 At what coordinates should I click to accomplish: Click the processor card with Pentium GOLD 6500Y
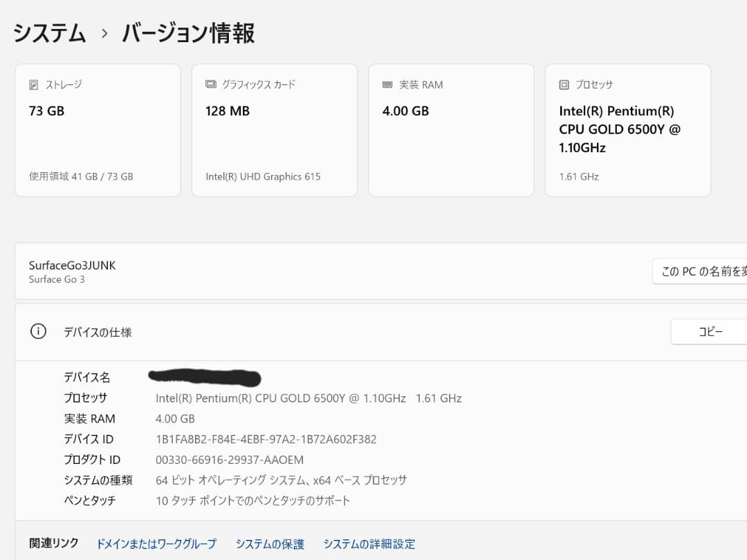(x=627, y=129)
